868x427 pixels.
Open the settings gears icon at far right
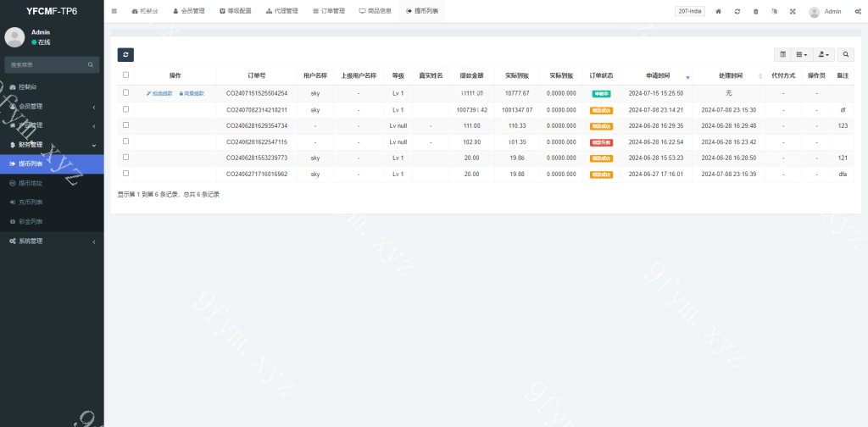pos(858,11)
